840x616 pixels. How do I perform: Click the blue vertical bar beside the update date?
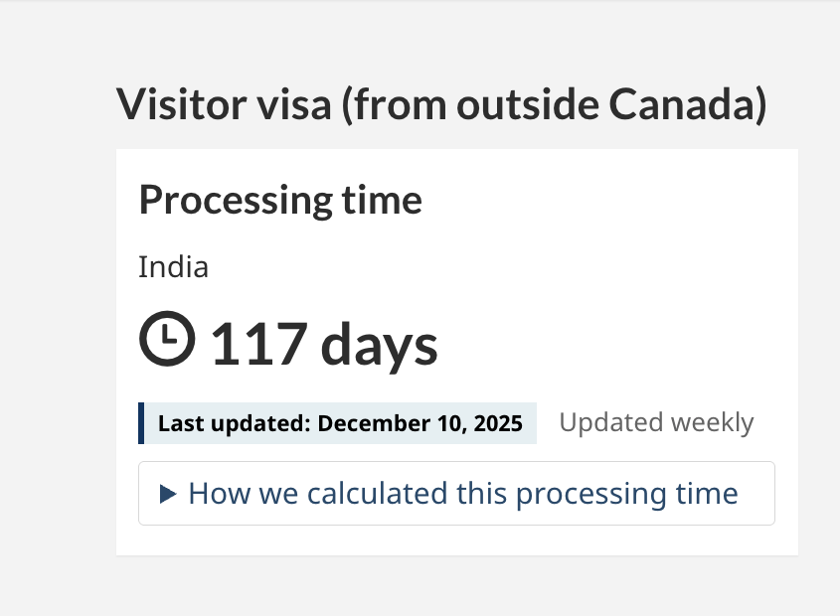pos(142,422)
